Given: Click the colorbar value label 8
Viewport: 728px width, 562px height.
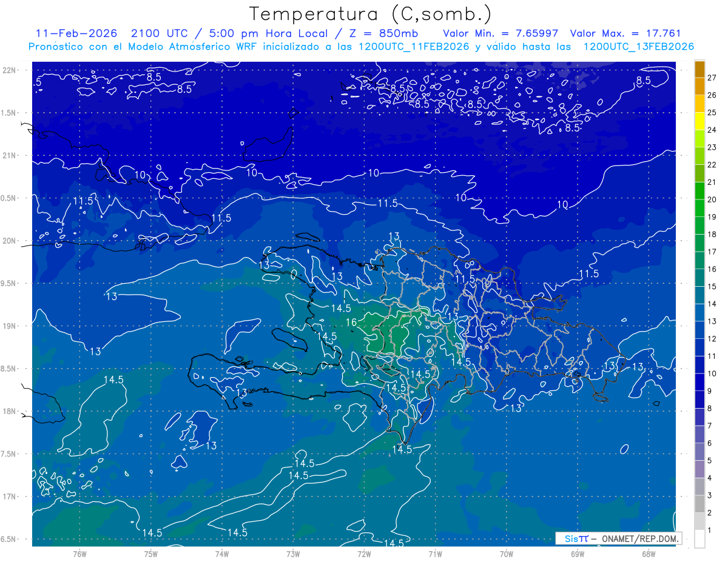Looking at the screenshot, I should (x=710, y=408).
